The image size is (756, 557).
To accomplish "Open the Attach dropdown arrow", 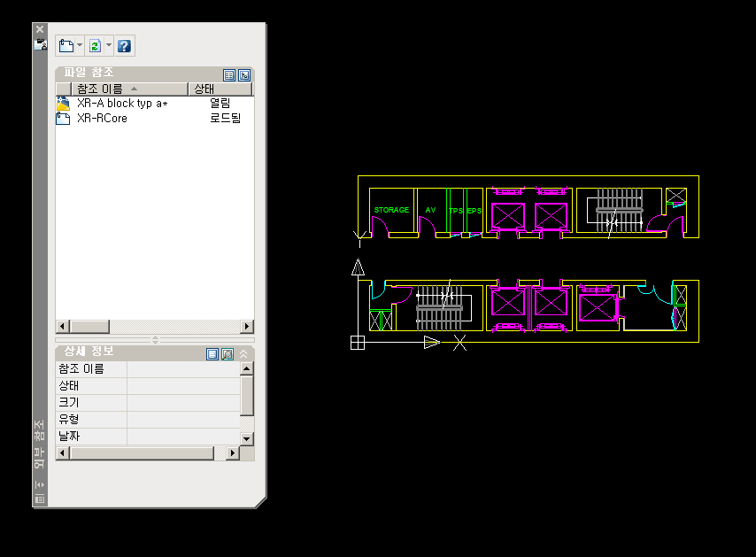I will click(x=80, y=45).
